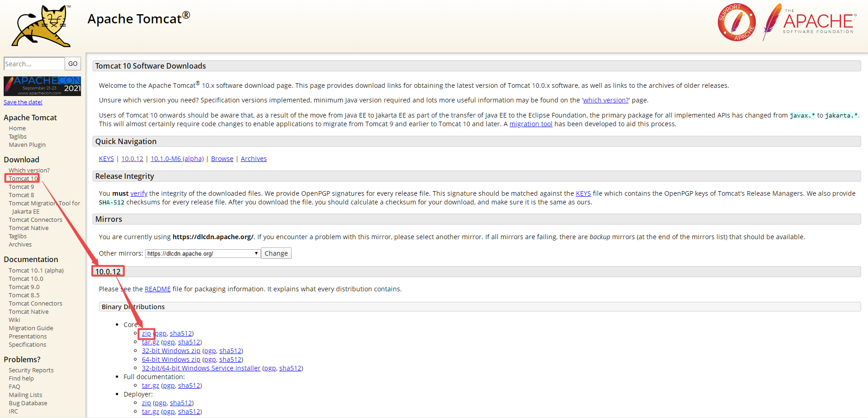
Task: Open sha512 for Windows Service Installer
Action: (x=290, y=368)
